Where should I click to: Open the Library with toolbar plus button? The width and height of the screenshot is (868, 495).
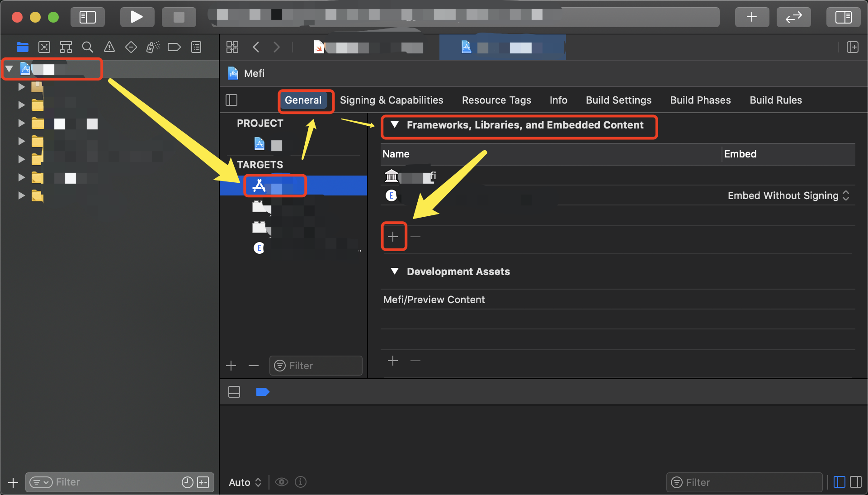point(752,17)
